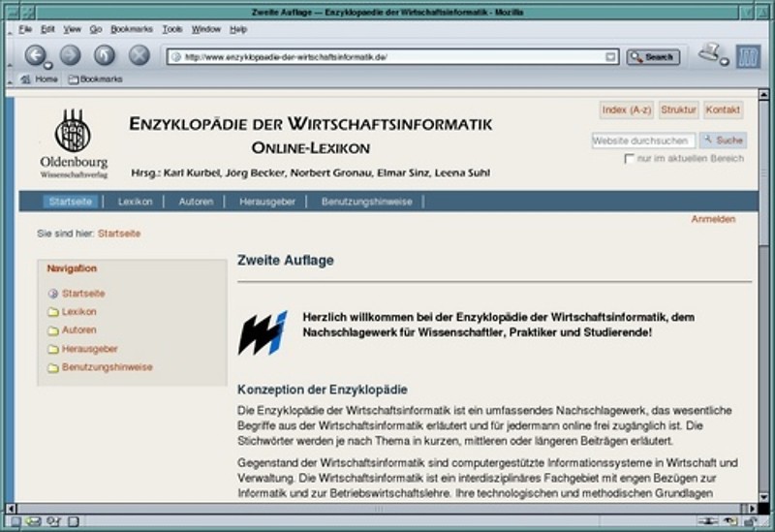Click the Home icon in personal toolbar
The width and height of the screenshot is (775, 532).
coord(26,79)
